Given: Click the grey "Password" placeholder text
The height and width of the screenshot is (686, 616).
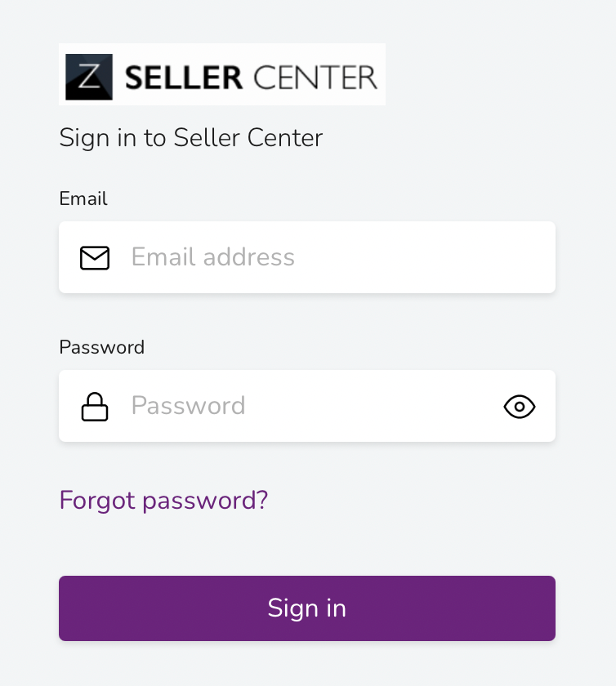Looking at the screenshot, I should pos(188,406).
